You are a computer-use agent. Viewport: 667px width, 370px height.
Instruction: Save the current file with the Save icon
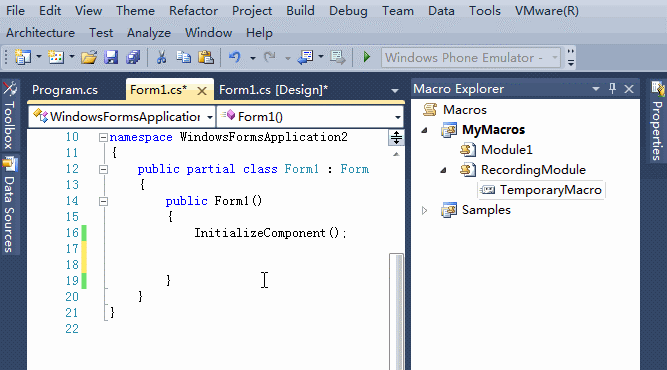[x=111, y=57]
